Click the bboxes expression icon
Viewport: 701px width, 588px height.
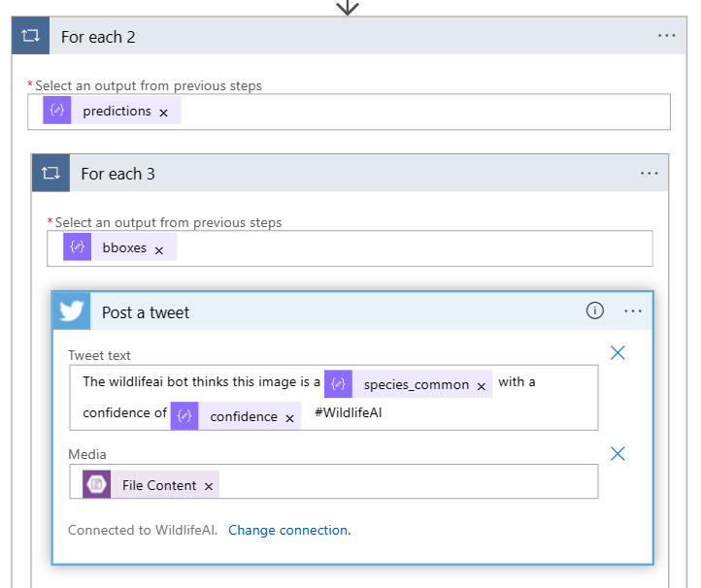tap(78, 247)
